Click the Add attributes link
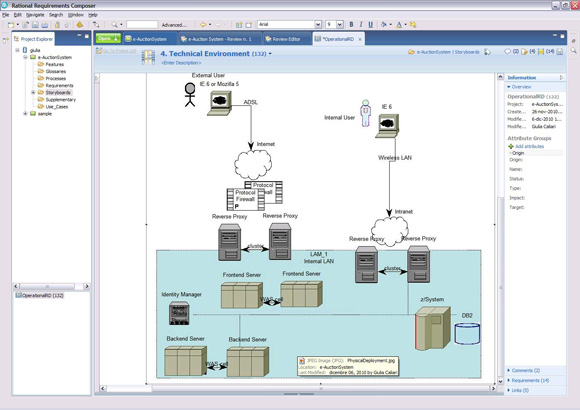 pos(529,147)
